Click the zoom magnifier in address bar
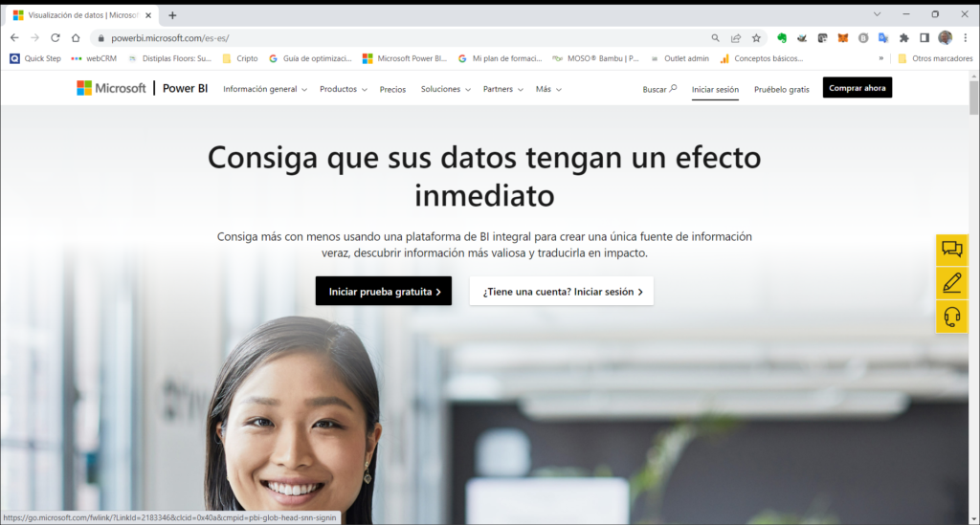This screenshot has width=980, height=525. (x=715, y=38)
